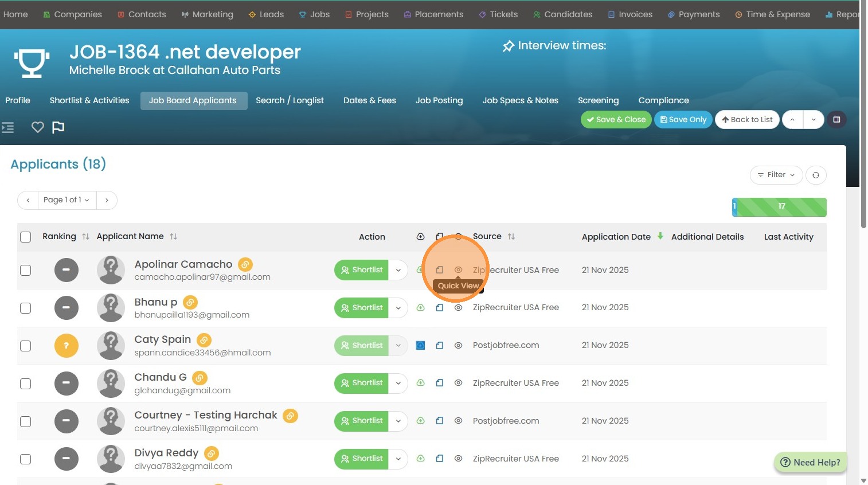Click the refresh applicants icon

click(x=816, y=175)
